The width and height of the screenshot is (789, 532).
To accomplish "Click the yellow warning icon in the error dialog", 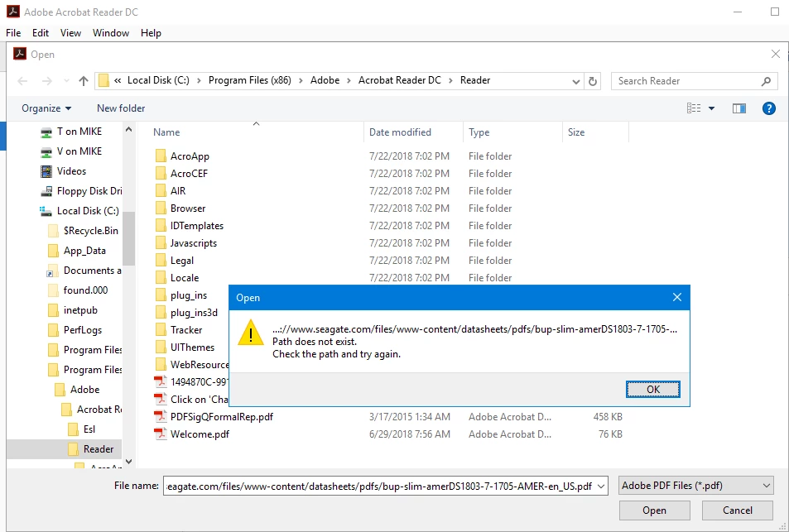I will click(x=250, y=333).
